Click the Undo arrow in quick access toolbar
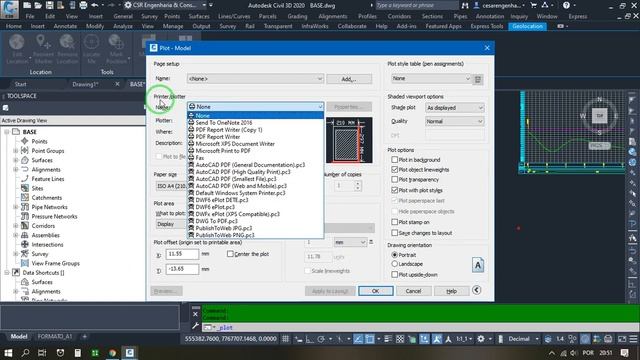 coord(95,6)
